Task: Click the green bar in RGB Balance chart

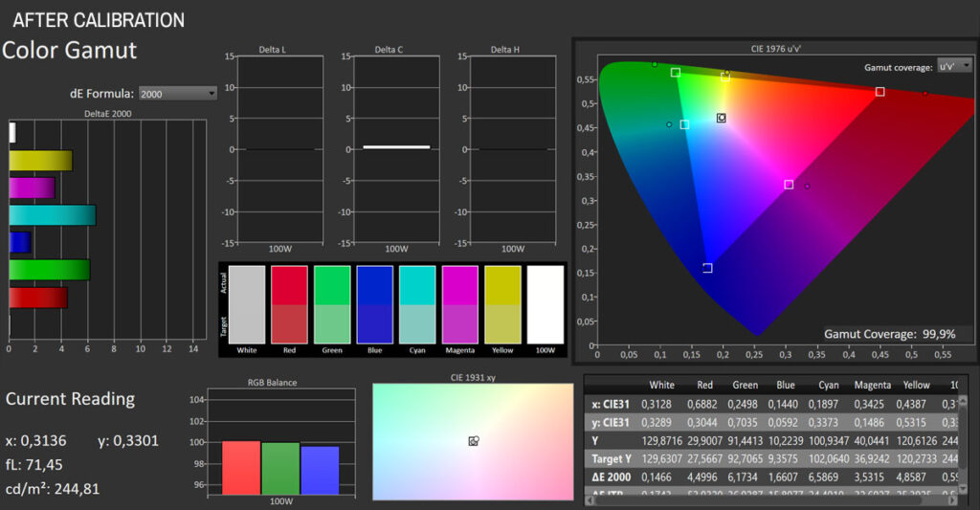Action: click(x=280, y=468)
